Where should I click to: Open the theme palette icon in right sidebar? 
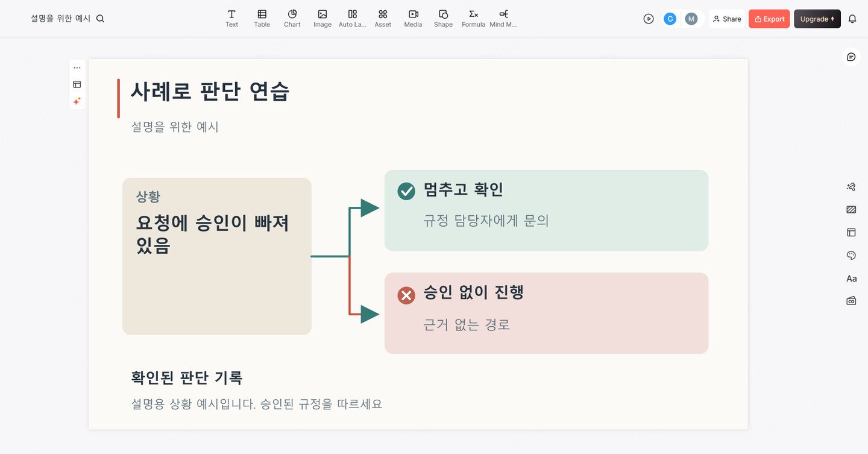(x=851, y=256)
